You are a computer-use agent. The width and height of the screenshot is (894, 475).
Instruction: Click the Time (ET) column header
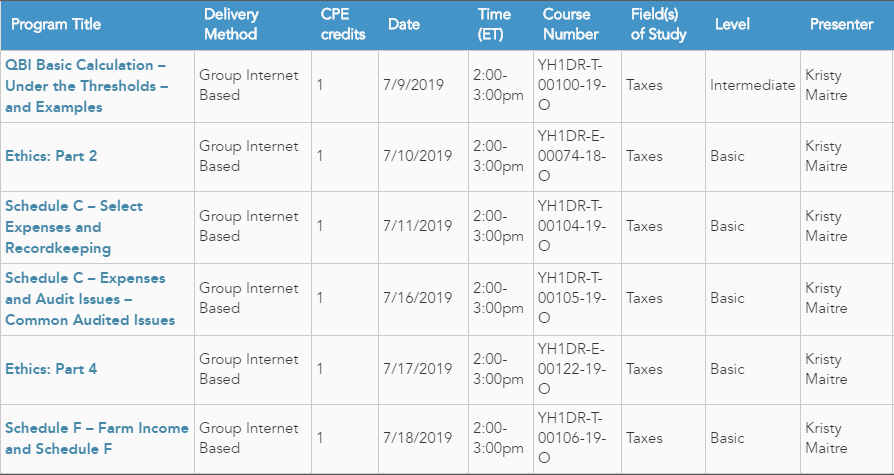[x=494, y=25]
